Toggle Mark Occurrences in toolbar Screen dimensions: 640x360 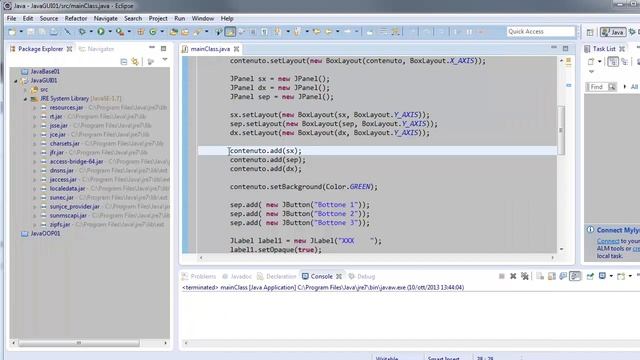pyautogui.click(x=230, y=31)
